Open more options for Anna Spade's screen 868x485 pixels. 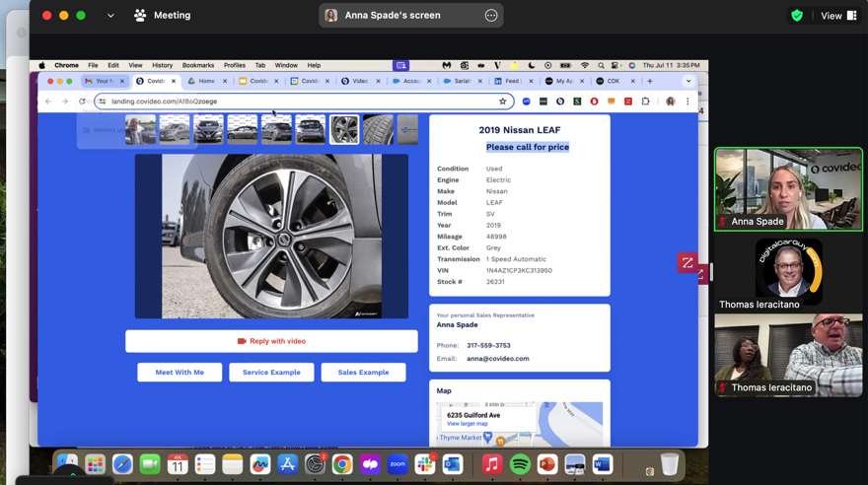(x=491, y=16)
